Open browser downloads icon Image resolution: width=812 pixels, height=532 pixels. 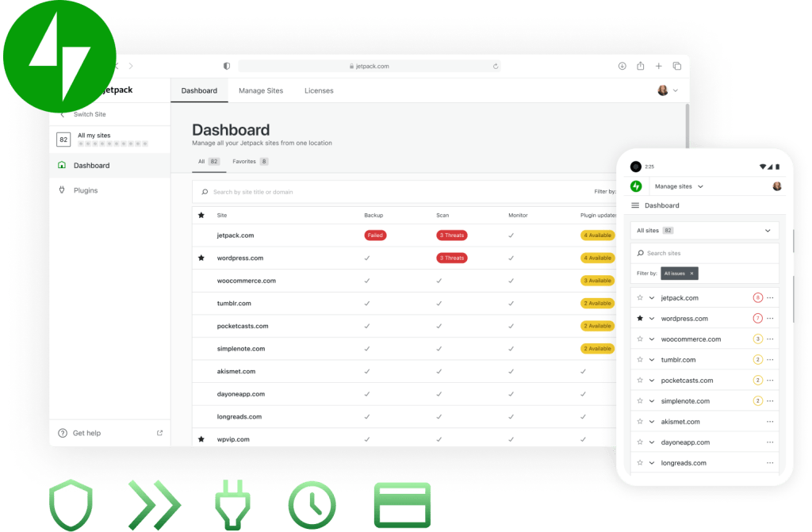[622, 66]
